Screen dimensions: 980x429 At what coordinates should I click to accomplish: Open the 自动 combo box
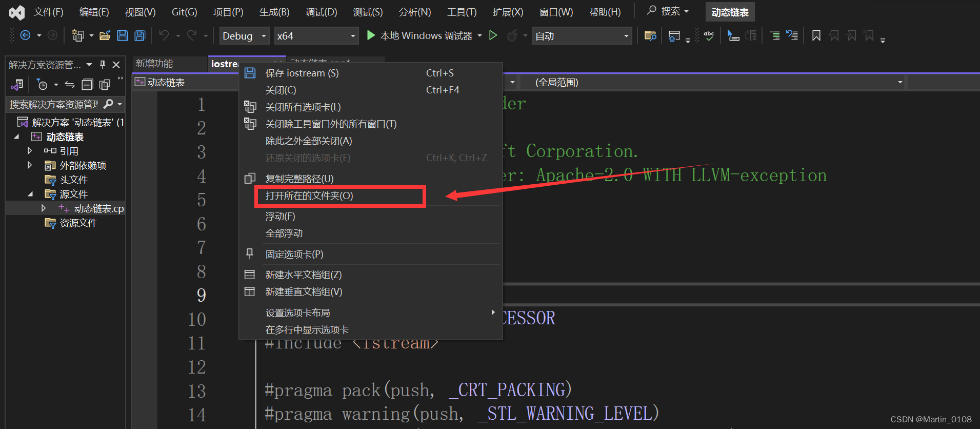(582, 36)
